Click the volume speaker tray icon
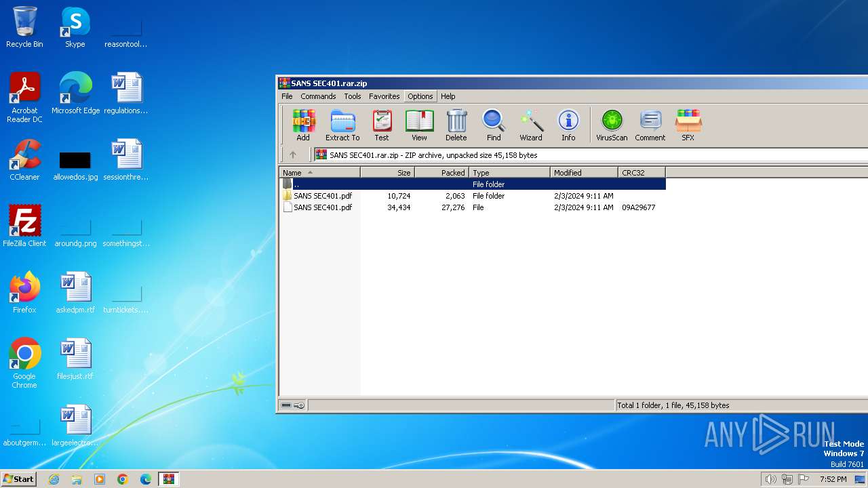The width and height of the screenshot is (868, 488). point(770,479)
